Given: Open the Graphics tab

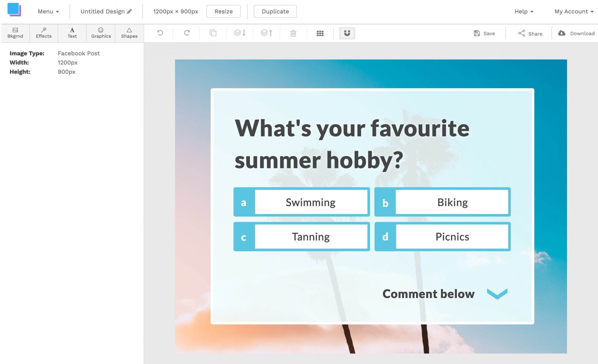Looking at the screenshot, I should tap(101, 33).
